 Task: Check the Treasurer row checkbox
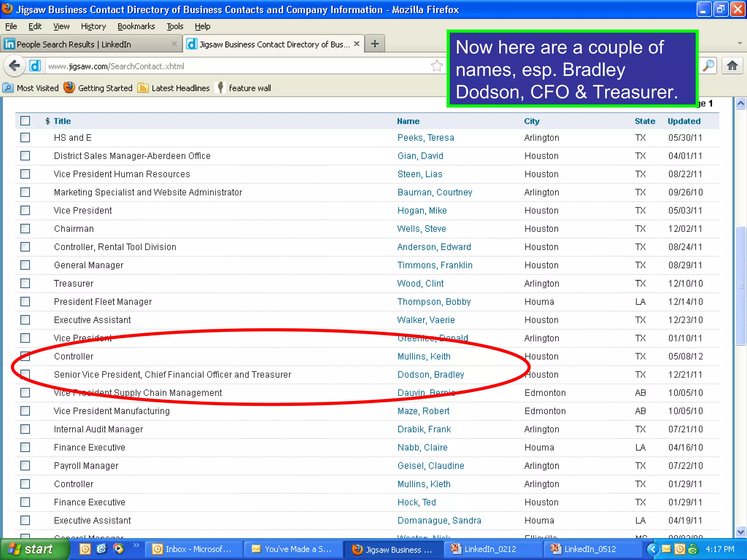pyautogui.click(x=25, y=283)
